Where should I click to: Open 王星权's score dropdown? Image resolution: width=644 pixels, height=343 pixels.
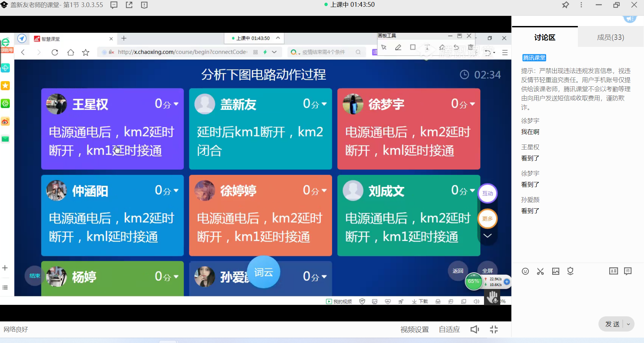(x=176, y=104)
